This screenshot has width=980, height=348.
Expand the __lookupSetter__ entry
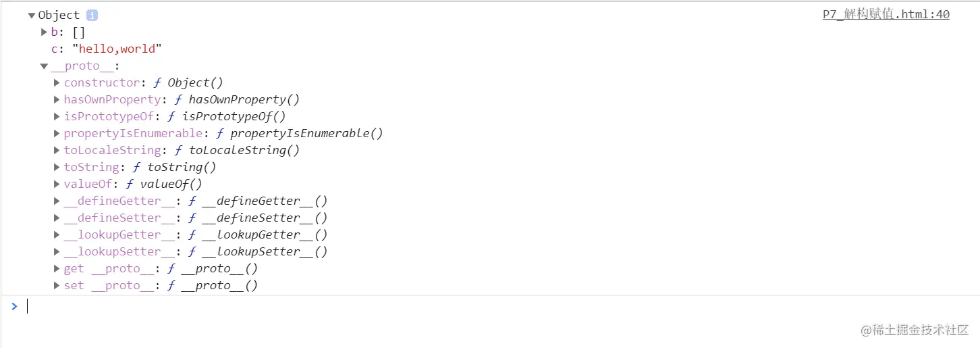click(x=57, y=251)
